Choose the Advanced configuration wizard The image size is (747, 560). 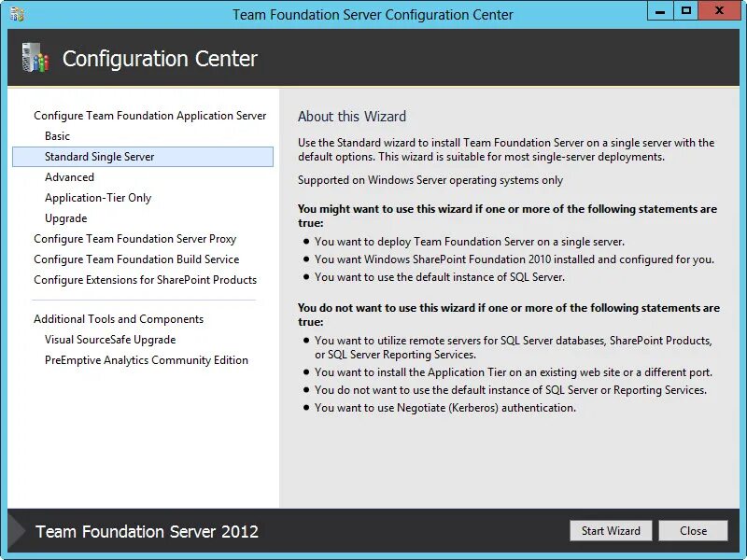pyautogui.click(x=69, y=177)
